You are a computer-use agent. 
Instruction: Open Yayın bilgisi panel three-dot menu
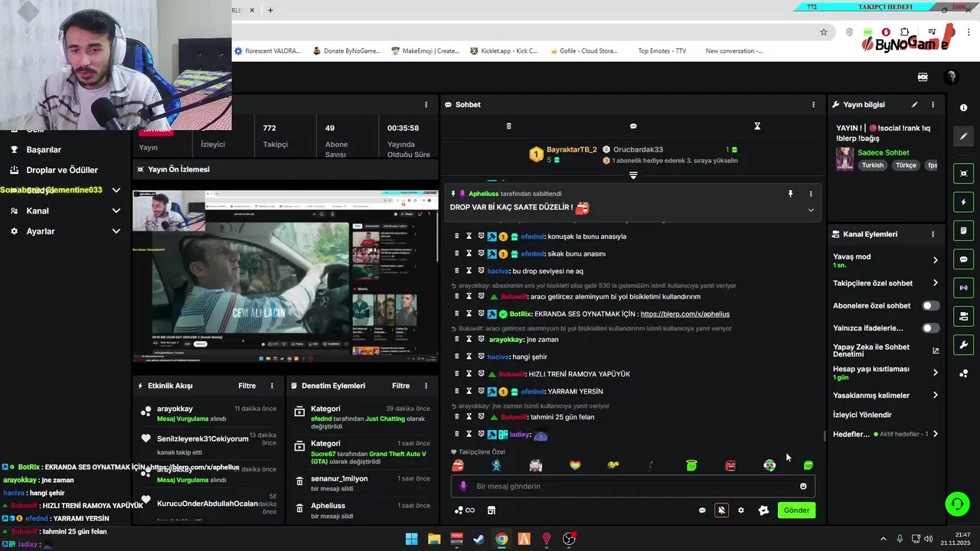pos(933,105)
